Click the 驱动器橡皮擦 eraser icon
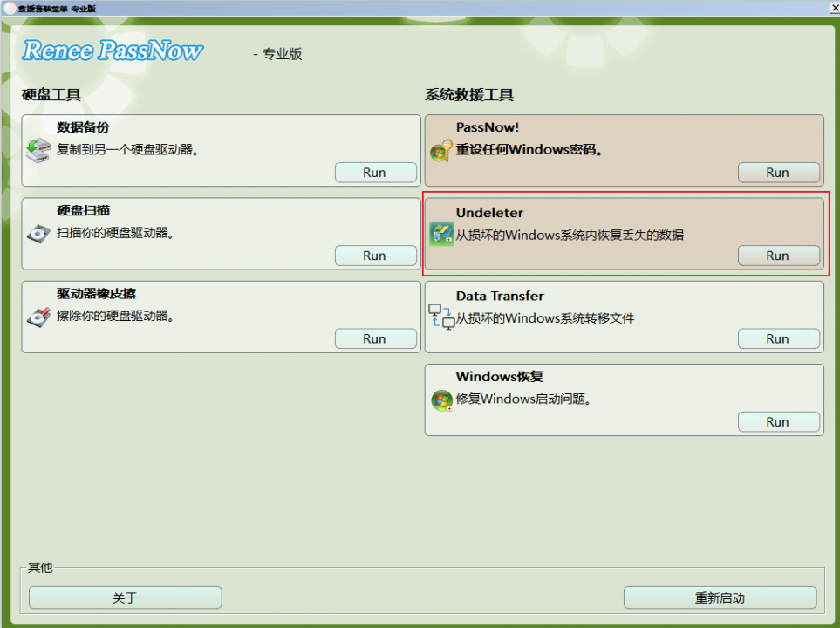The image size is (840, 628). 38,317
